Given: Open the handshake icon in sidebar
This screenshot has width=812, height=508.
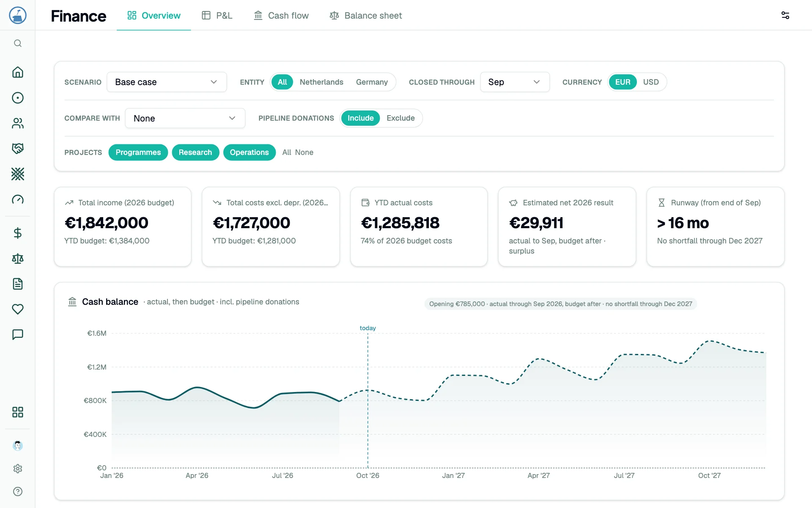Looking at the screenshot, I should coord(18,149).
